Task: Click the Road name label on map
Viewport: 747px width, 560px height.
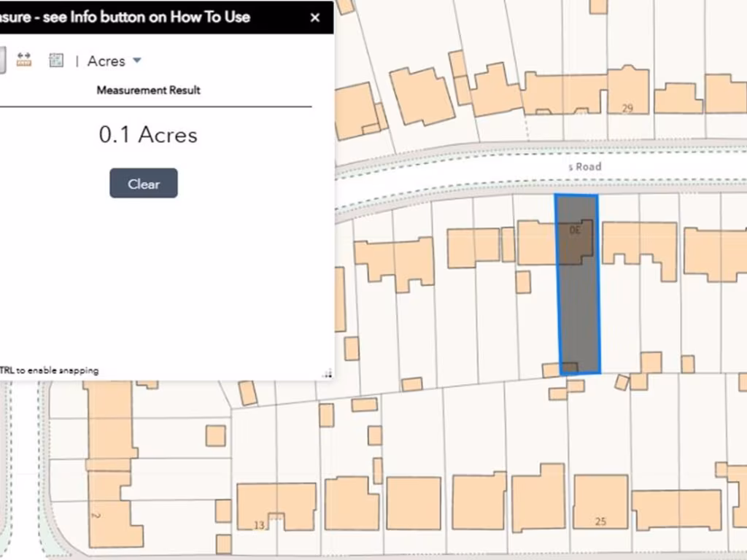Action: pos(585,167)
